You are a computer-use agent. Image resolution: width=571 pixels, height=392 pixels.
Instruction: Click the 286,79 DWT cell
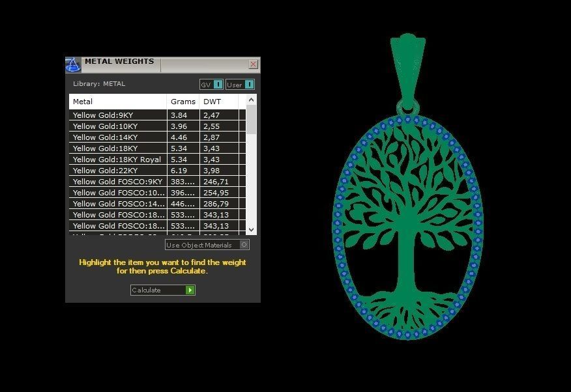click(219, 203)
